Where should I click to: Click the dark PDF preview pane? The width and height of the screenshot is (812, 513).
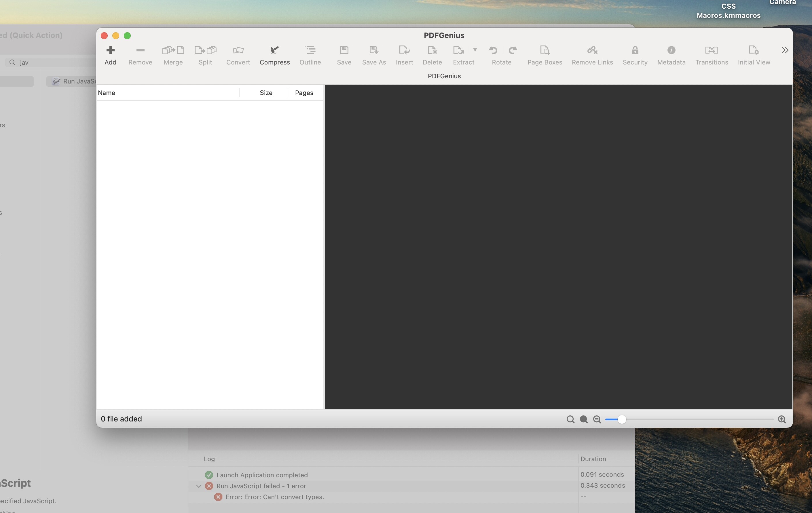click(x=558, y=247)
